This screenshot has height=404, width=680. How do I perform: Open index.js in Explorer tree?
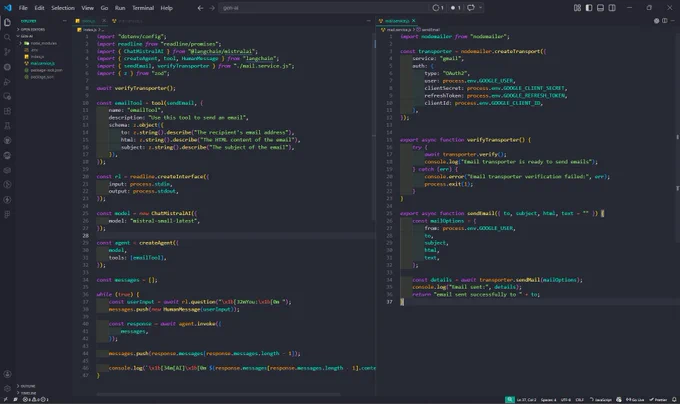(37, 57)
